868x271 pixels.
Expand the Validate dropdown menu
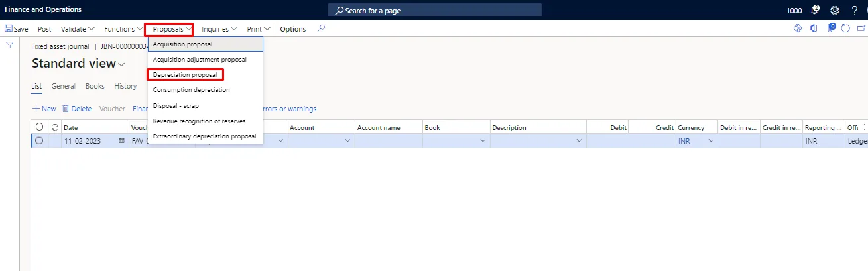coord(78,29)
